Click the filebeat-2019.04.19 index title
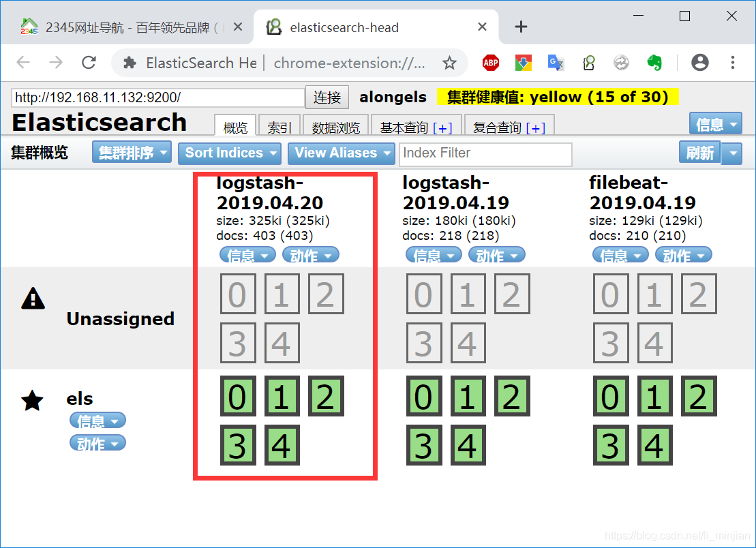756x548 pixels. coord(642,193)
